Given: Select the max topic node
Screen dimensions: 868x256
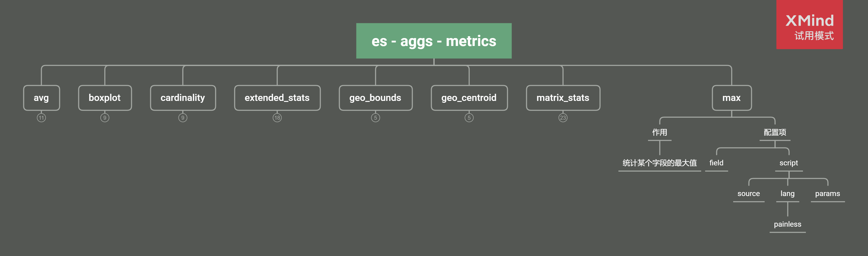Looking at the screenshot, I should tap(732, 98).
